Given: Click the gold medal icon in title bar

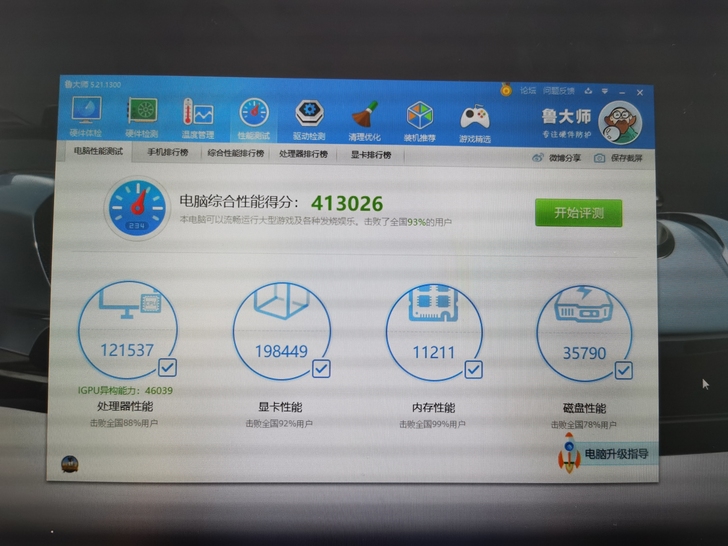Looking at the screenshot, I should [506, 89].
